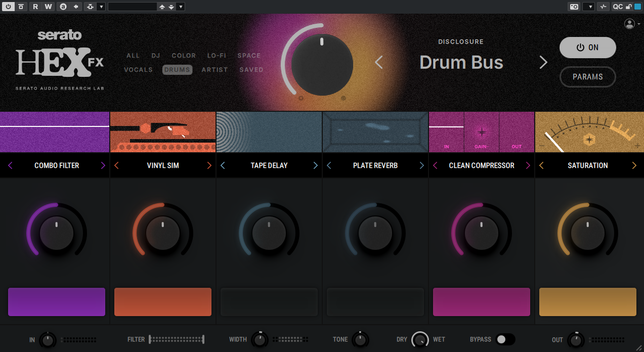Image resolution: width=644 pixels, height=352 pixels.
Task: Click the FILTER slider strip
Action: [176, 339]
